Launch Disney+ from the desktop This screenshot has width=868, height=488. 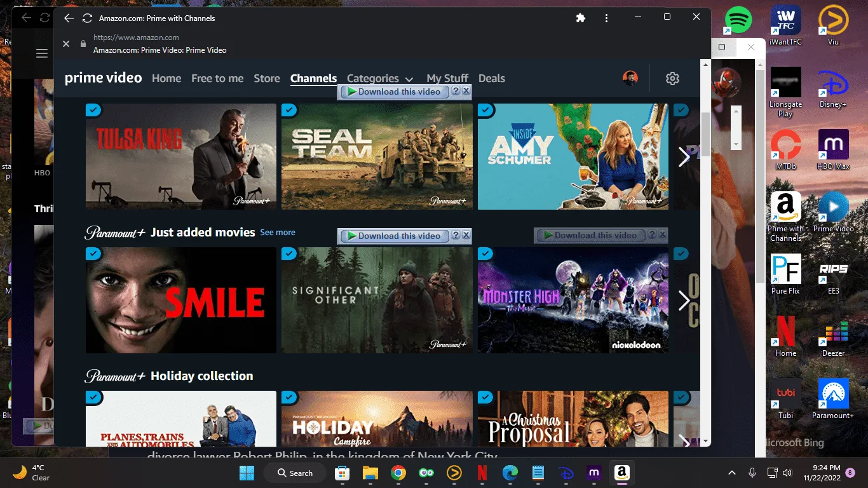[x=833, y=88]
